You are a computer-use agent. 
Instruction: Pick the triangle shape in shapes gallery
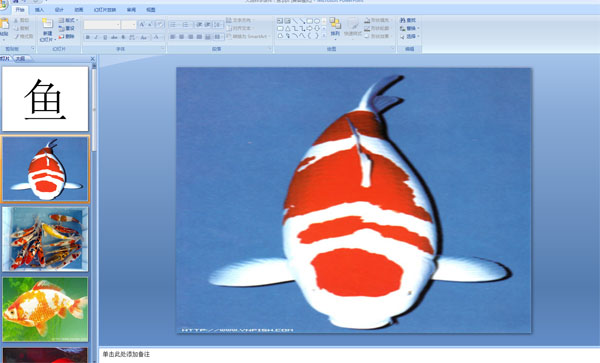point(288,28)
